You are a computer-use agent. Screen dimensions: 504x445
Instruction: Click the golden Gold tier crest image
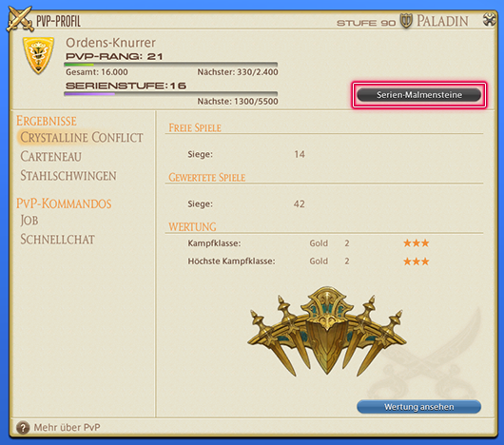tap(326, 331)
